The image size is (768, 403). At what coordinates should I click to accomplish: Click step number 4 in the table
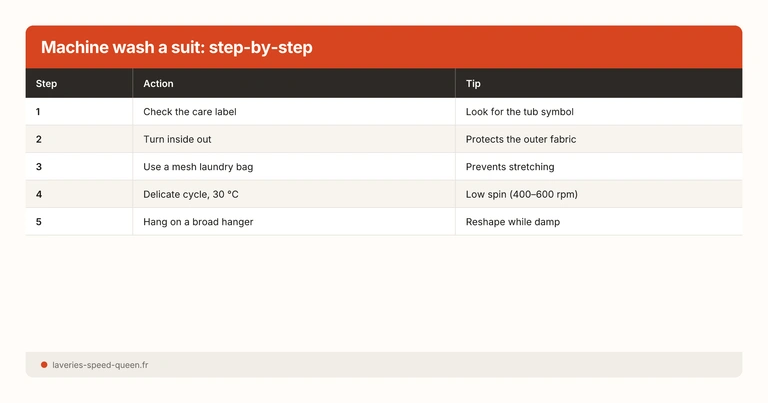click(39, 194)
